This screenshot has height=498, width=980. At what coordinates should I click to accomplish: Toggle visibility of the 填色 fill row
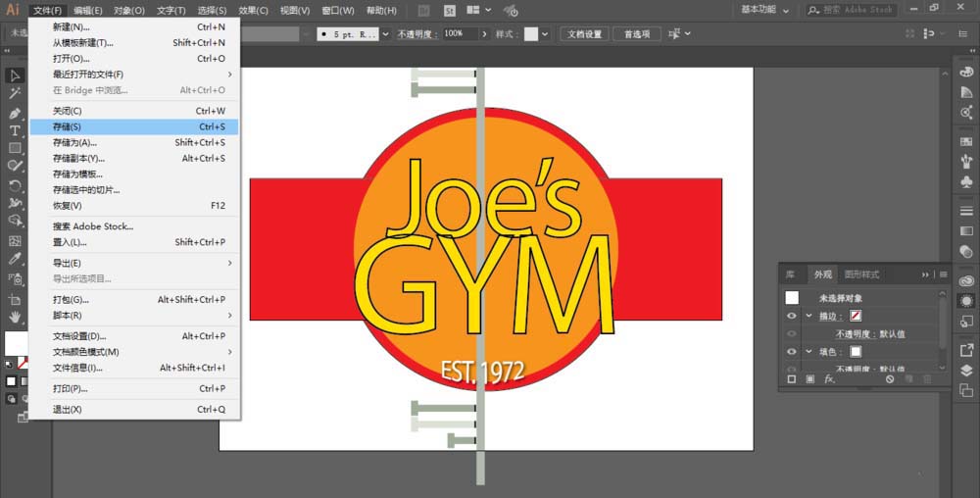[x=792, y=352]
